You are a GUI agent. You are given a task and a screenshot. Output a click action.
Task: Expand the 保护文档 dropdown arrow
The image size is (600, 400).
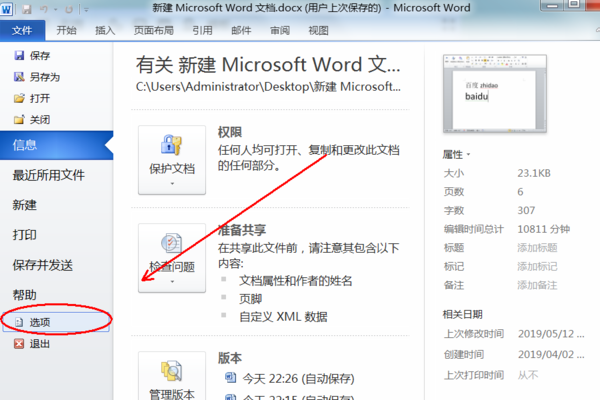coord(172,184)
